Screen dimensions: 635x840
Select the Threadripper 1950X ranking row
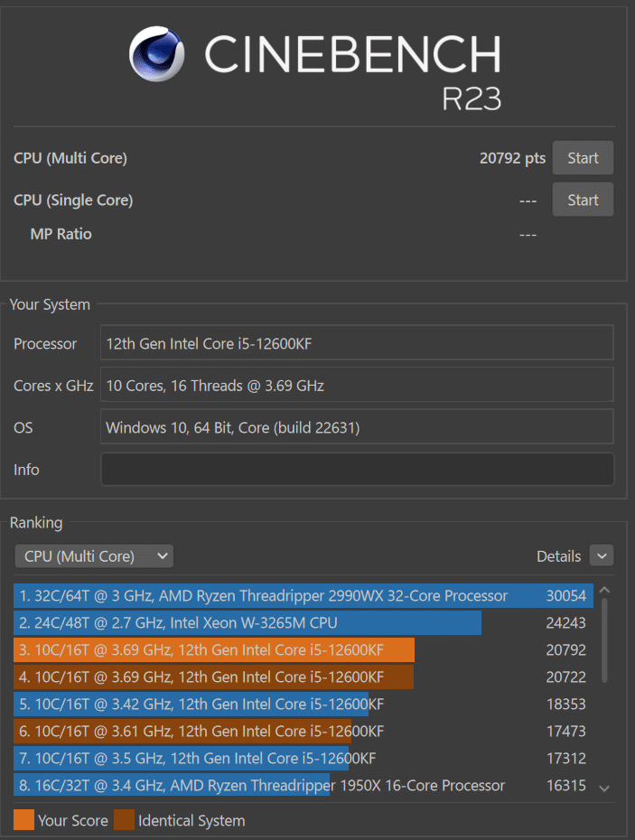(303, 786)
